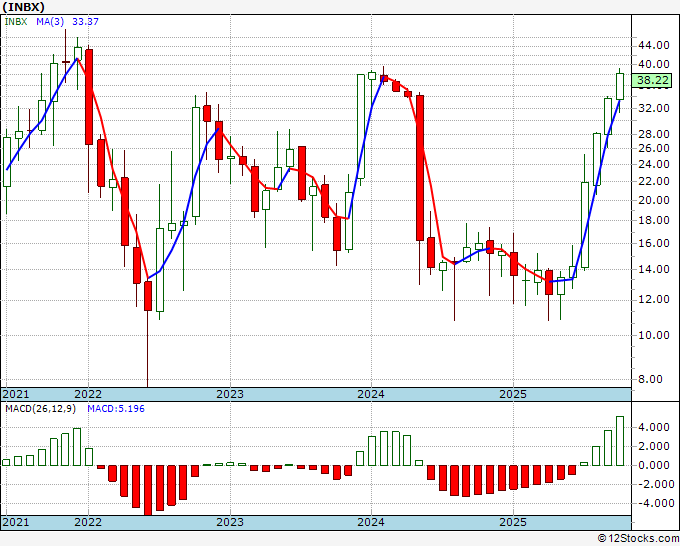
Task: Click the latest green candlestick near 38
Action: click(620, 86)
